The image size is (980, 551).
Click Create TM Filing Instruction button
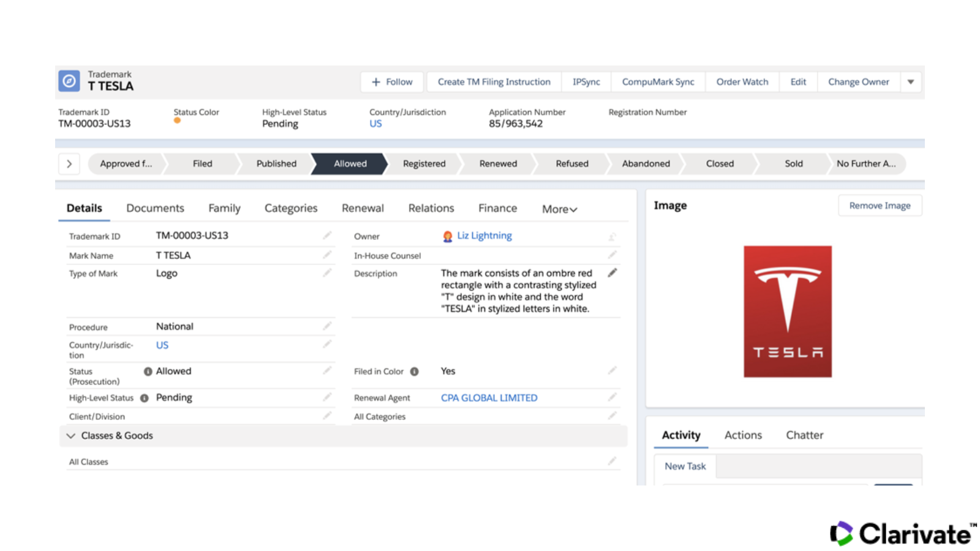[494, 81]
